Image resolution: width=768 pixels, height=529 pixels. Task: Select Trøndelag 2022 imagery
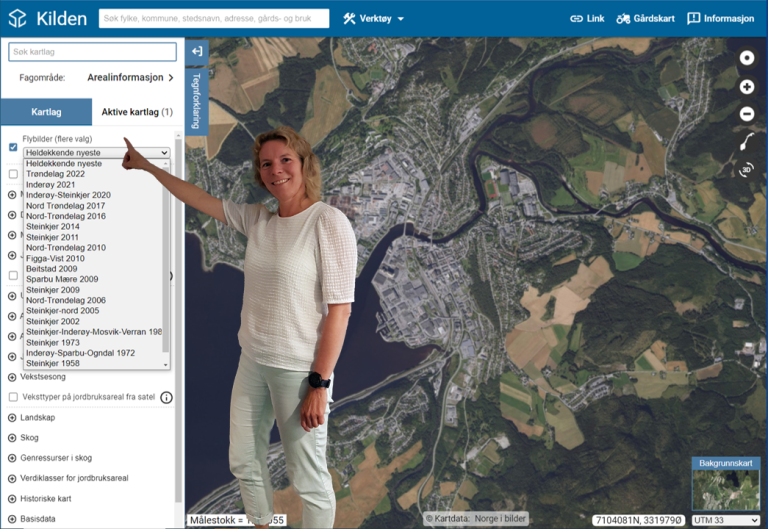(55, 174)
